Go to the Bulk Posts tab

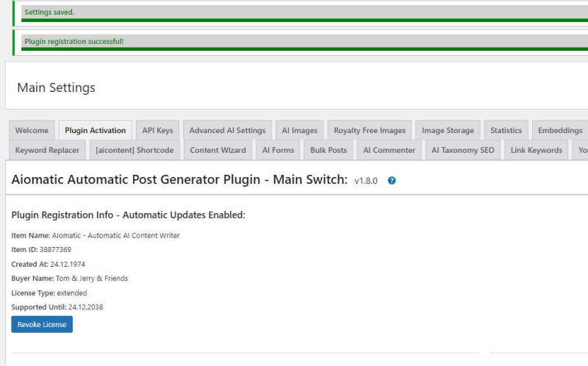tap(329, 150)
